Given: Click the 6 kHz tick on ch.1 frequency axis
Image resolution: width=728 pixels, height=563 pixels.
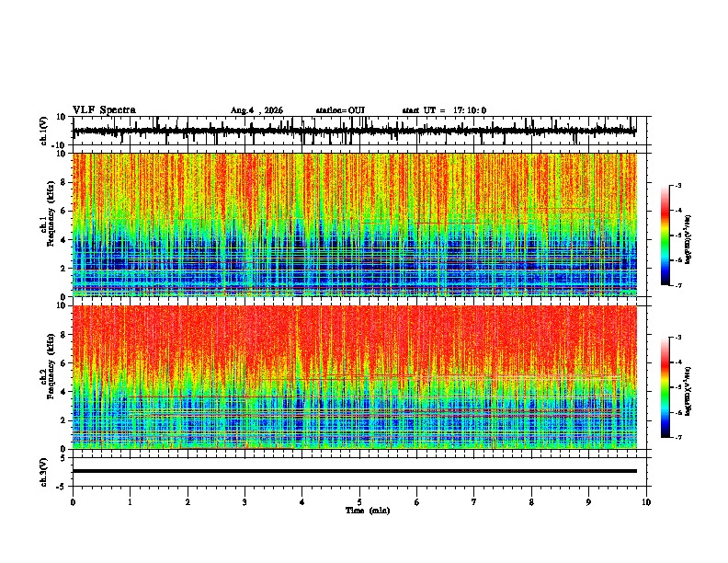Looking at the screenshot, I should click(x=63, y=211).
